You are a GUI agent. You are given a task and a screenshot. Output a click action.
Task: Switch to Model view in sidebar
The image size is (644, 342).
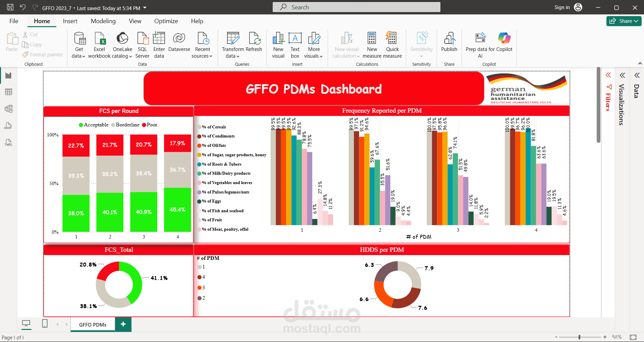click(x=9, y=109)
